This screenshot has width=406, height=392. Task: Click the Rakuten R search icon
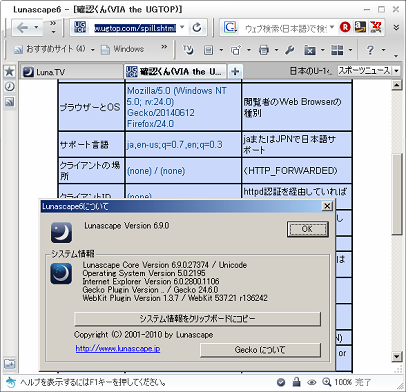pyautogui.click(x=345, y=27)
